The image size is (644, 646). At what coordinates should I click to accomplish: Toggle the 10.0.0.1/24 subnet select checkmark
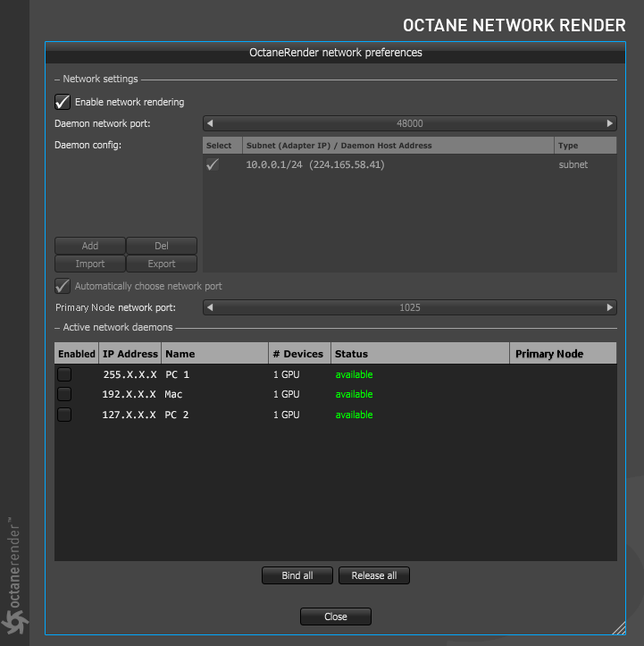[x=213, y=164]
